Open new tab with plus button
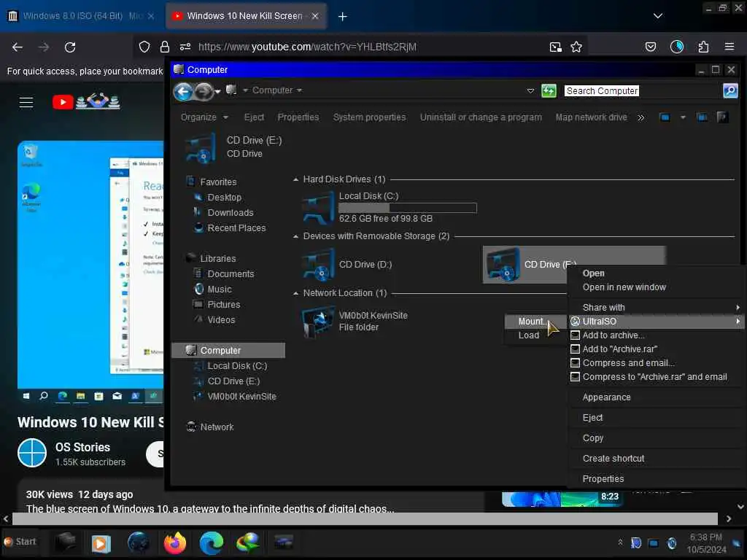The image size is (747, 560). (343, 16)
